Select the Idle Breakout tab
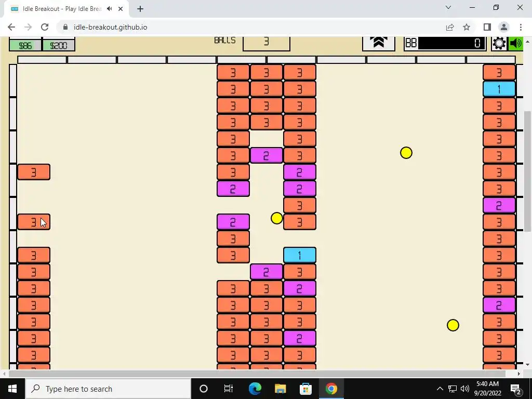The image size is (532, 399). point(66,9)
